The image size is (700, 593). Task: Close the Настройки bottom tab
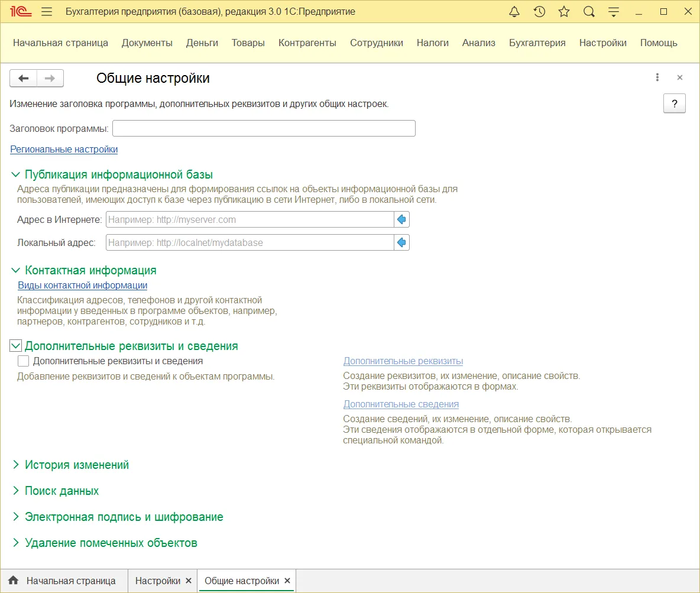pyautogui.click(x=189, y=581)
